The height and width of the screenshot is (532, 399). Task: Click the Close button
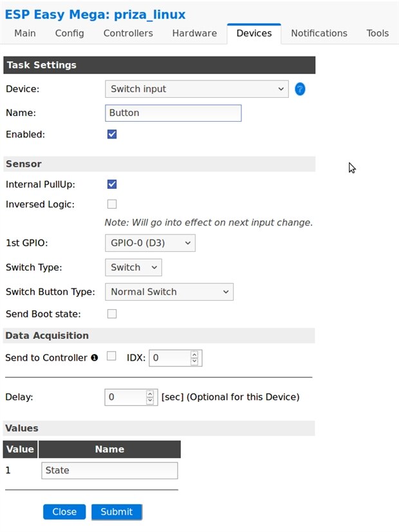[x=64, y=512]
